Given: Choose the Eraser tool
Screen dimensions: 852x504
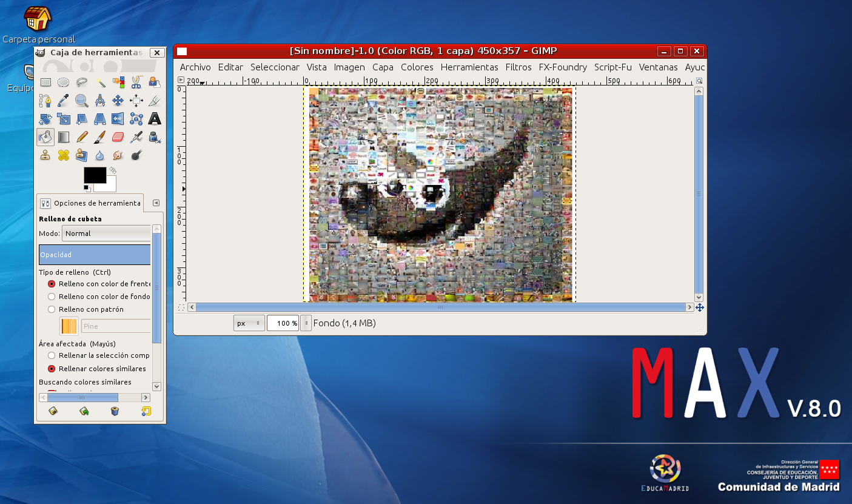Looking at the screenshot, I should 118,137.
